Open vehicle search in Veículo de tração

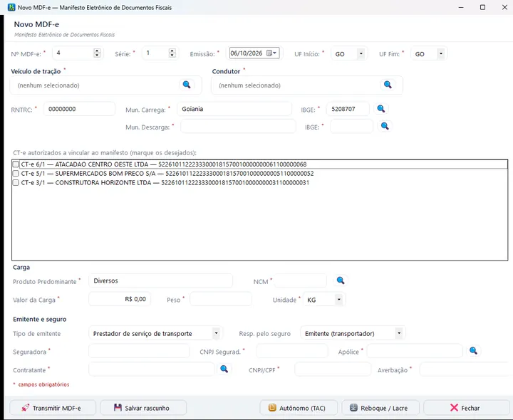pos(187,85)
